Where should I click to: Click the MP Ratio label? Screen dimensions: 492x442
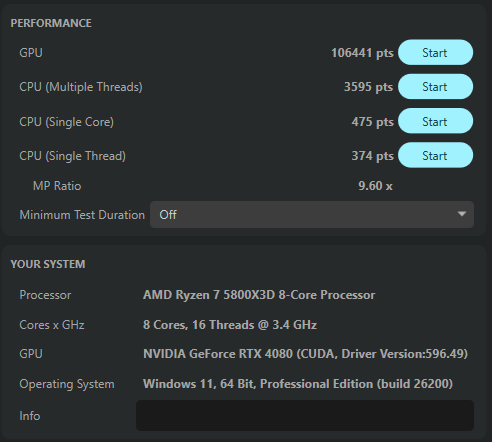(x=57, y=186)
